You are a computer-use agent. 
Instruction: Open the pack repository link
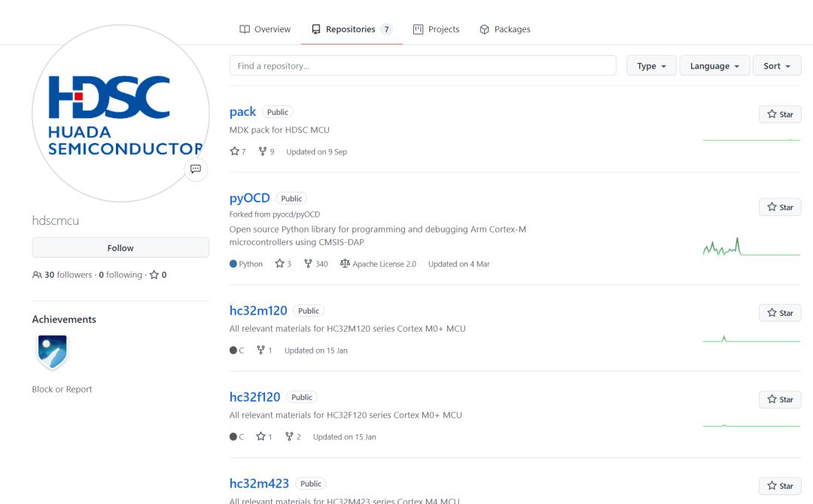click(242, 112)
